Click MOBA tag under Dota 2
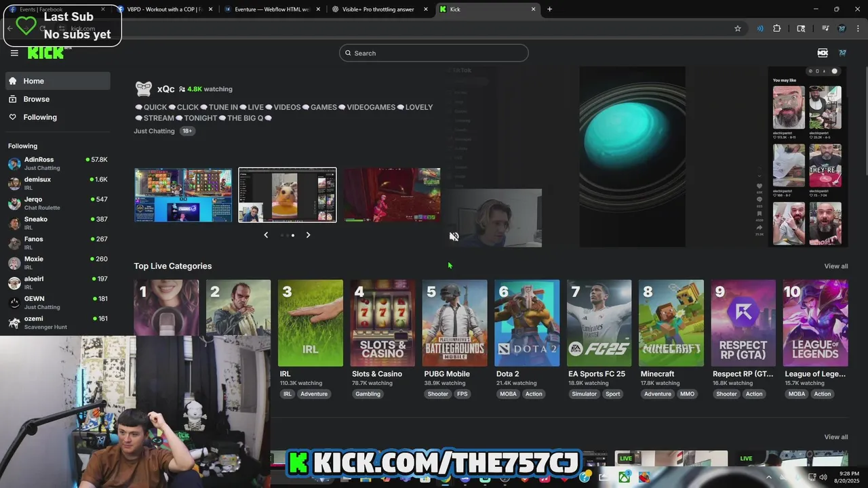 point(508,394)
